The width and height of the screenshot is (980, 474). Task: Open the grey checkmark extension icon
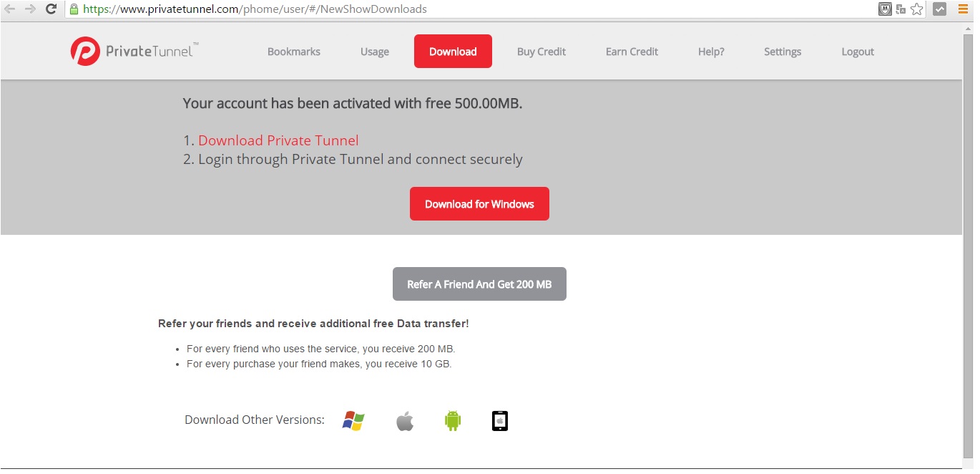click(939, 9)
